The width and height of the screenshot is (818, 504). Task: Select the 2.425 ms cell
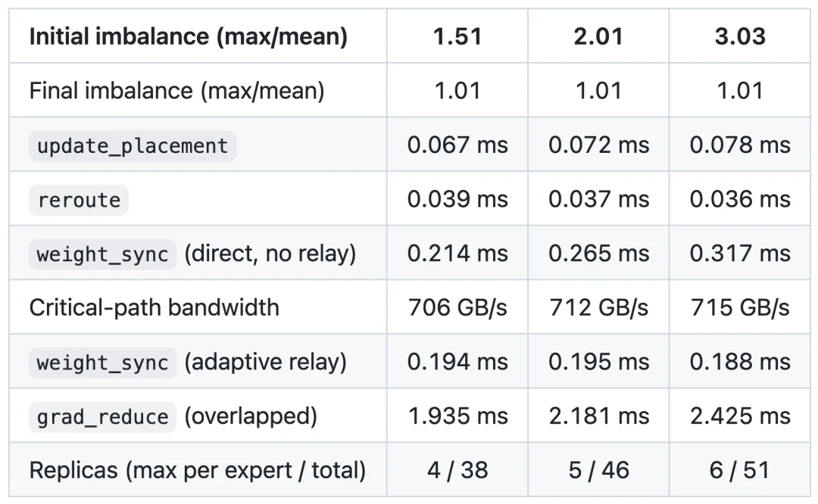pyautogui.click(x=740, y=416)
